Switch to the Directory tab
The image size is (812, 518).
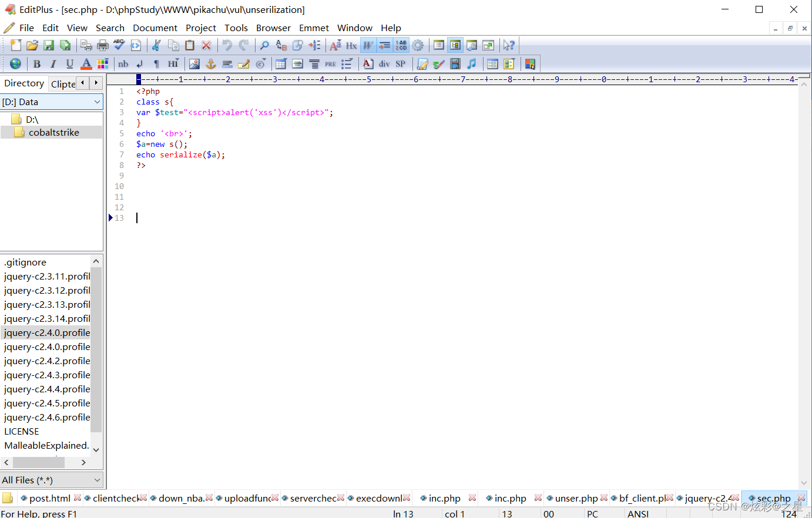[24, 83]
